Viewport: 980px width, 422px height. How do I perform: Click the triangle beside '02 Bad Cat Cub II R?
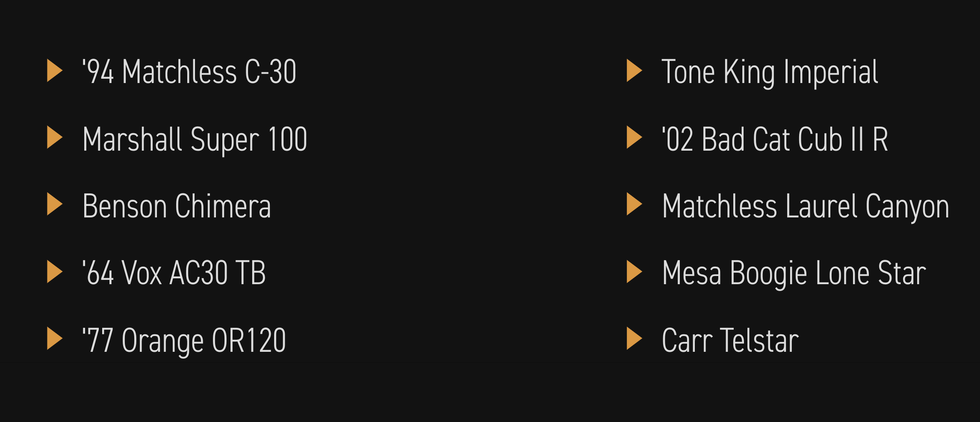635,138
